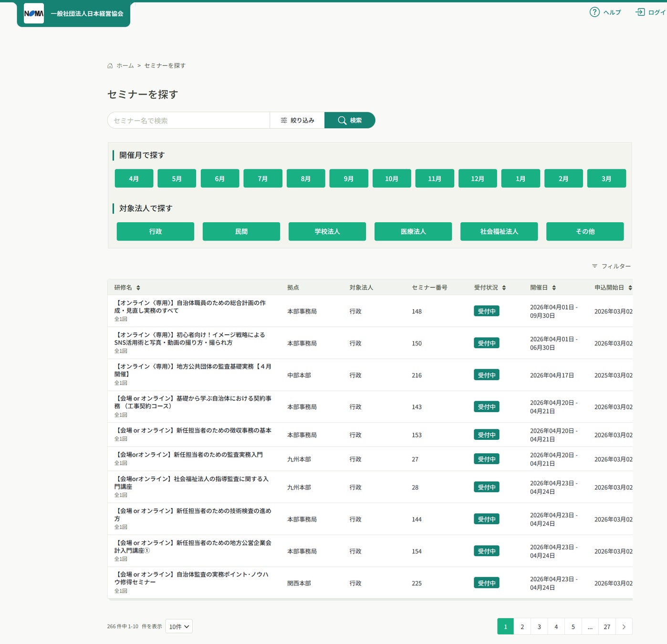Click 関西本部 location cell

click(299, 583)
